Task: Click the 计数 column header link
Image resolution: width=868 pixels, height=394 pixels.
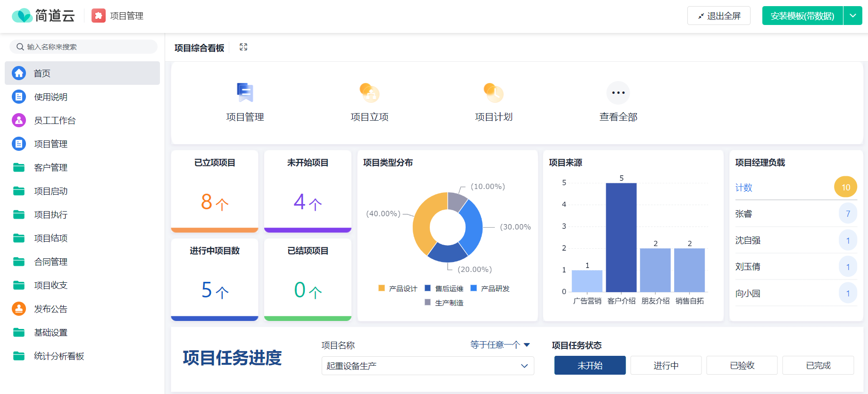Action: [743, 188]
